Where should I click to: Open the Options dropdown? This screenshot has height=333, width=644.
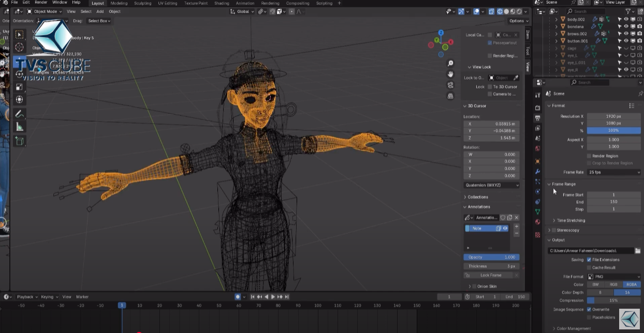pos(518,21)
